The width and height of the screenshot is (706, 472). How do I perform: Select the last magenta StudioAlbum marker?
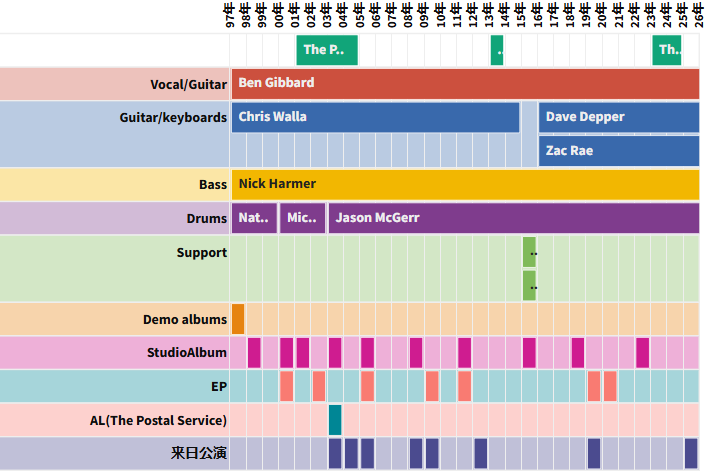[x=642, y=352]
